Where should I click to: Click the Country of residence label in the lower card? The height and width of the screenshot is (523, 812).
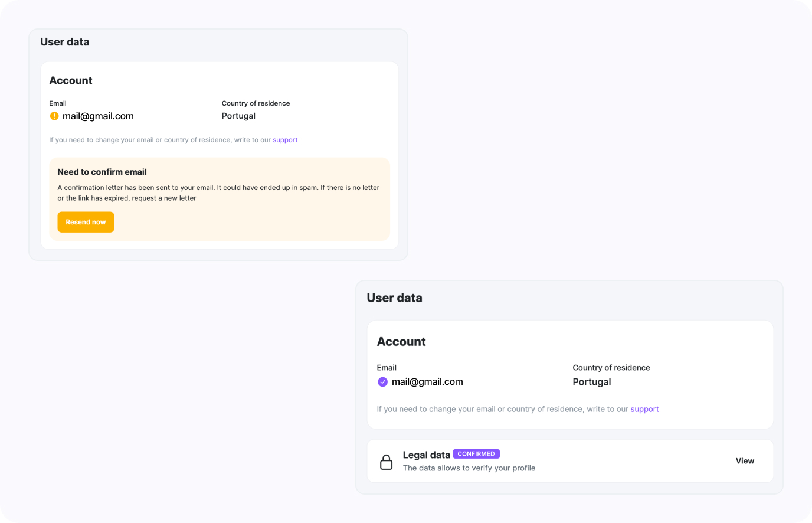[611, 368]
